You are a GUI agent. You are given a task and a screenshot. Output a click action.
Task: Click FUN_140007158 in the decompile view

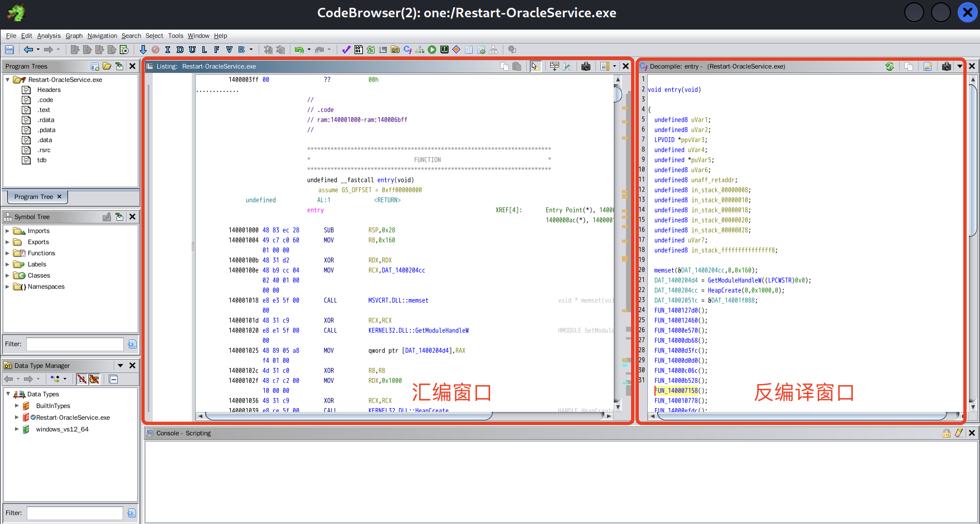676,391
